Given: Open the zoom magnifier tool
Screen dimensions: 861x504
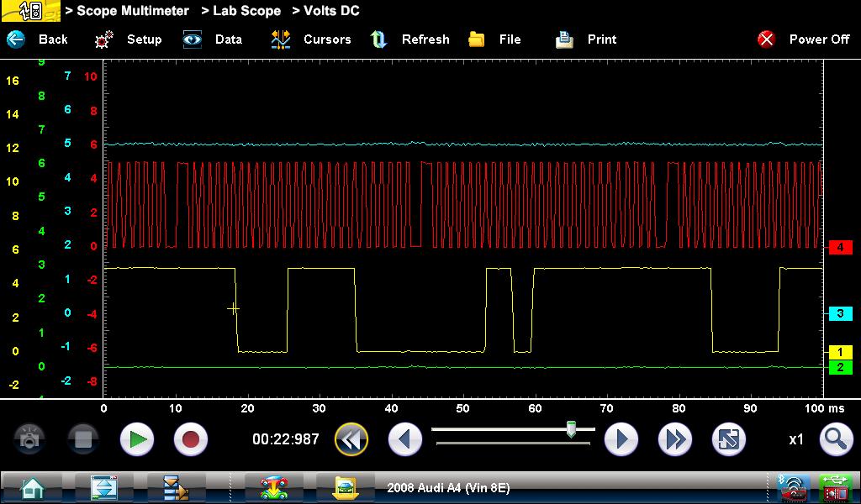Looking at the screenshot, I should point(835,439).
